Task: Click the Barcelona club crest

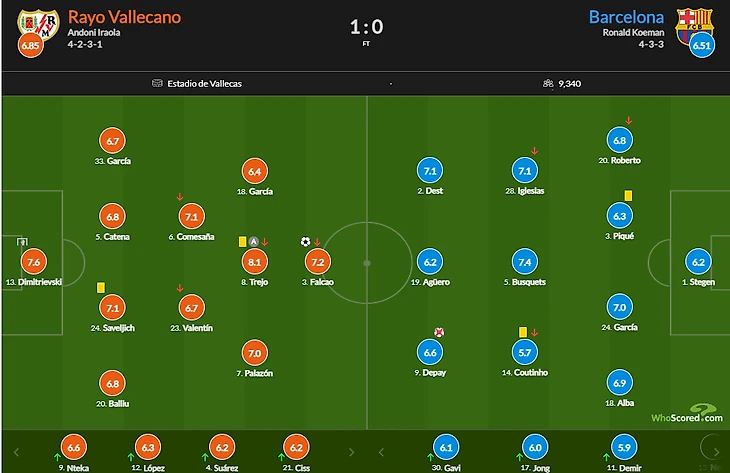Action: (x=694, y=21)
